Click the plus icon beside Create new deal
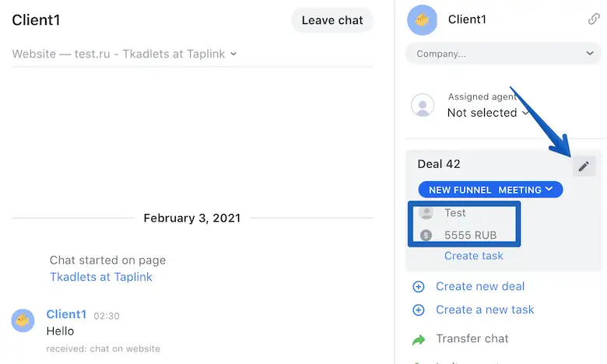 coord(419,286)
